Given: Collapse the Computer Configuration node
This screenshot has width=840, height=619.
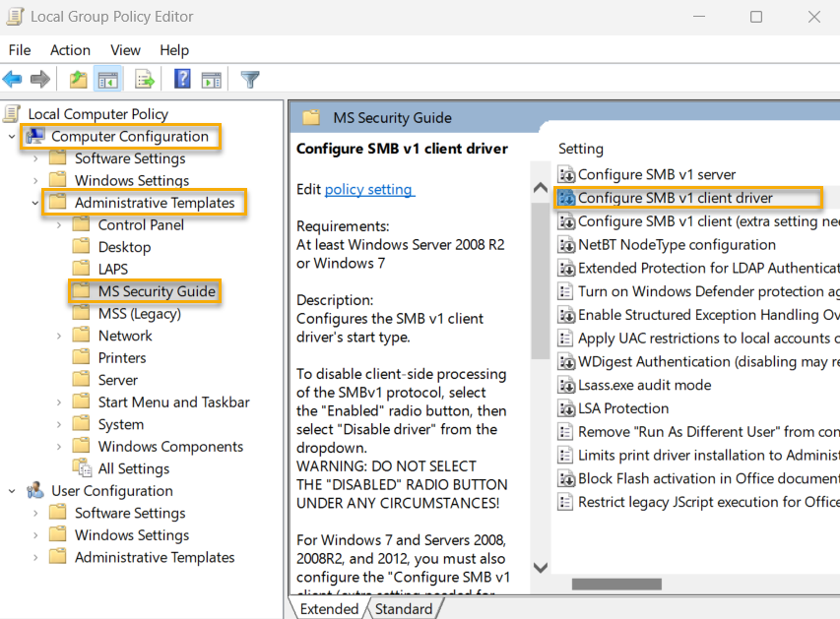Looking at the screenshot, I should [x=10, y=136].
